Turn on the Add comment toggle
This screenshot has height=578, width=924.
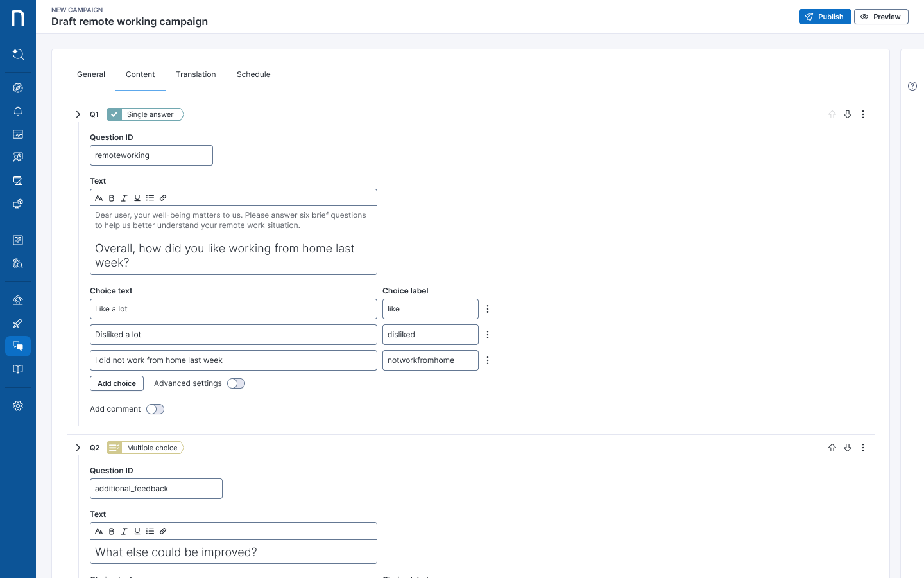(x=155, y=409)
